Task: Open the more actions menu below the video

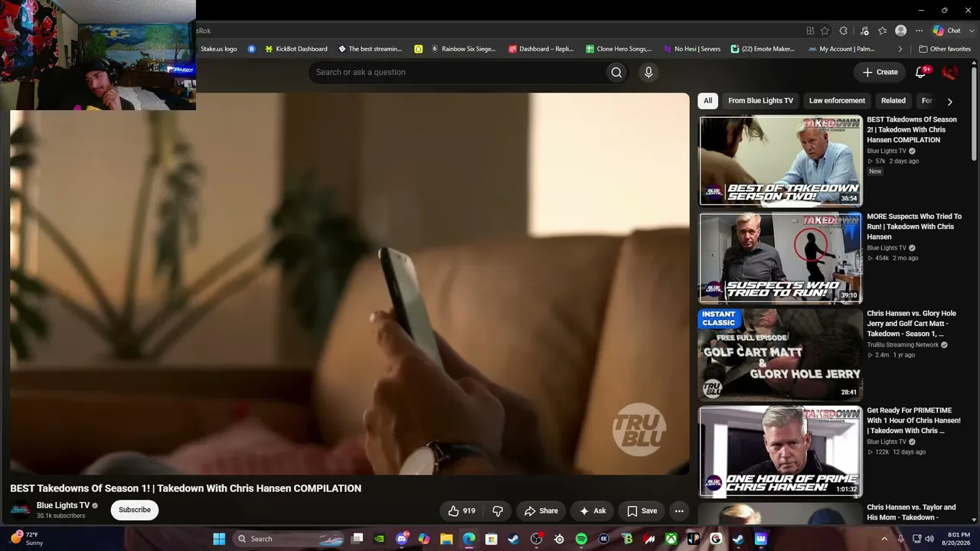Action: 679,510
